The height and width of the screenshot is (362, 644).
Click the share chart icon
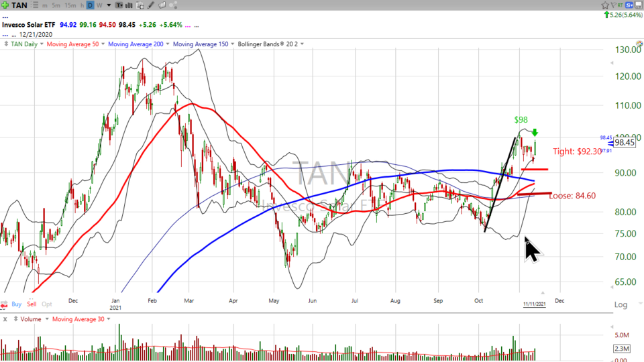pyautogui.click(x=173, y=5)
